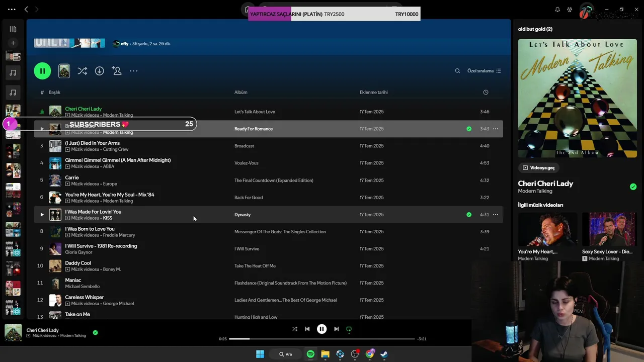
Task: Open the Cutting Crew artist link
Action: click(x=116, y=149)
